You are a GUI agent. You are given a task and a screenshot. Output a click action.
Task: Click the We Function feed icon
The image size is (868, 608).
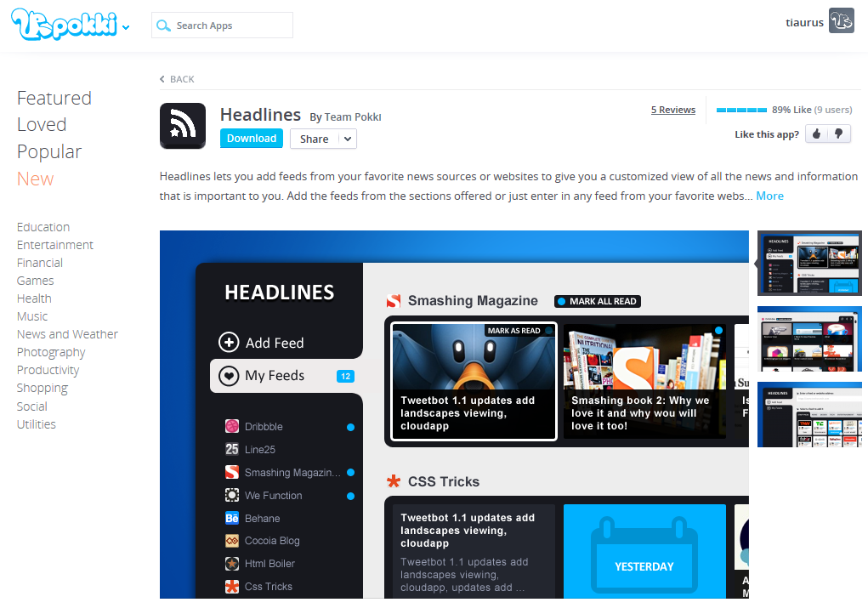click(232, 495)
